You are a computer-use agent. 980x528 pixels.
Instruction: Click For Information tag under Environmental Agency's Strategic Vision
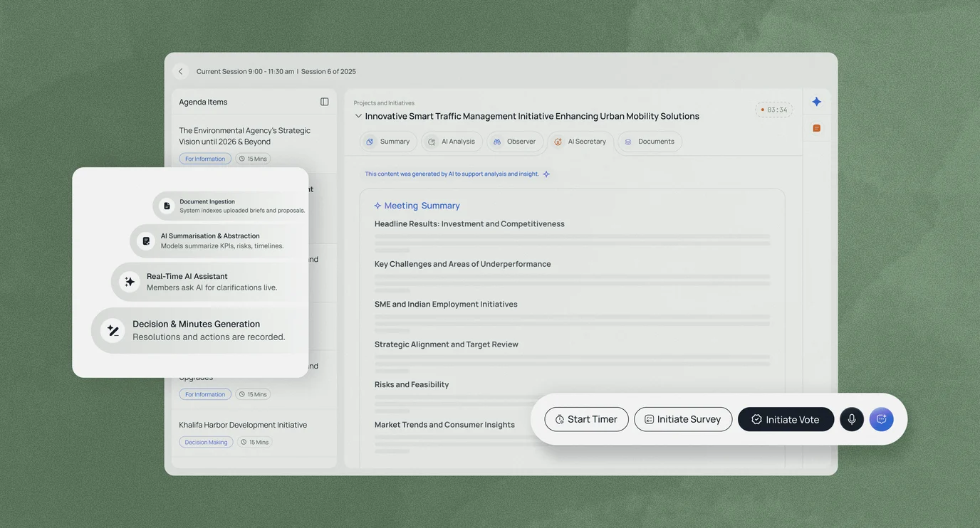coord(205,159)
